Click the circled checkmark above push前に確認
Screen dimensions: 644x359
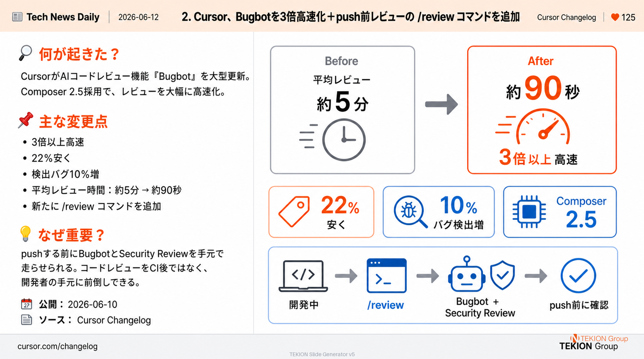(x=578, y=276)
